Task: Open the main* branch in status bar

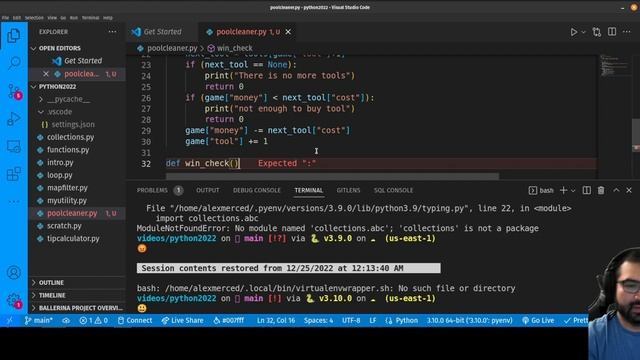Action: coord(39,320)
